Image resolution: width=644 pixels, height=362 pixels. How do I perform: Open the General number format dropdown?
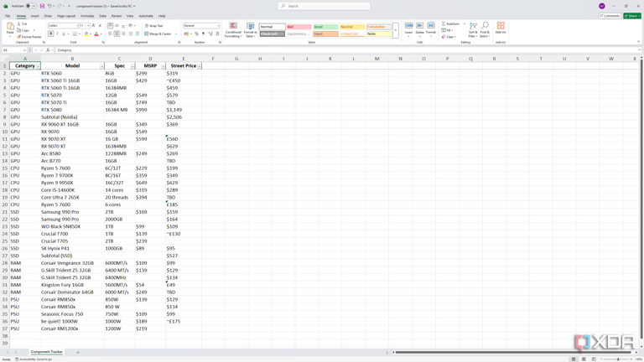point(218,25)
